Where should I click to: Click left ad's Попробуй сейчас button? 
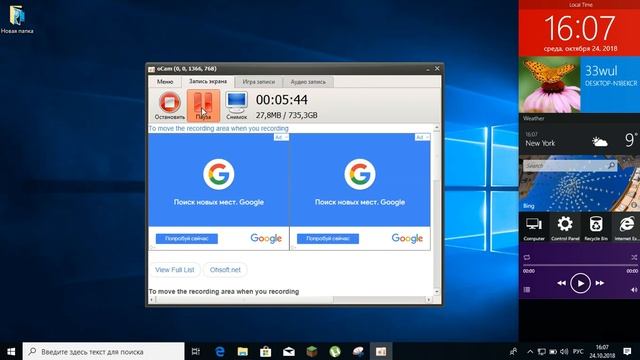pos(187,238)
